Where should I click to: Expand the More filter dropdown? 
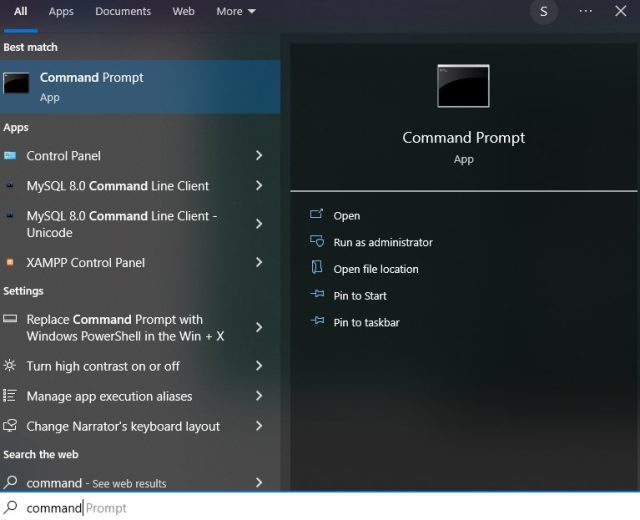(x=236, y=11)
